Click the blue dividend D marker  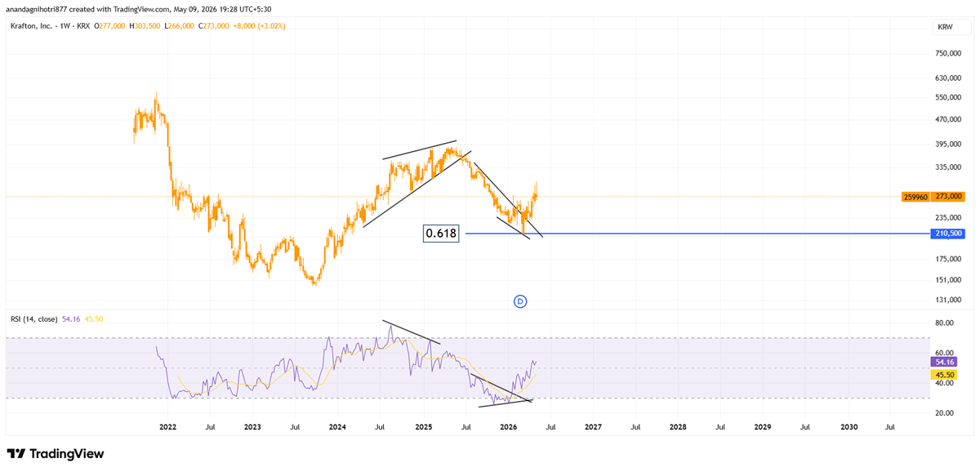pyautogui.click(x=520, y=301)
